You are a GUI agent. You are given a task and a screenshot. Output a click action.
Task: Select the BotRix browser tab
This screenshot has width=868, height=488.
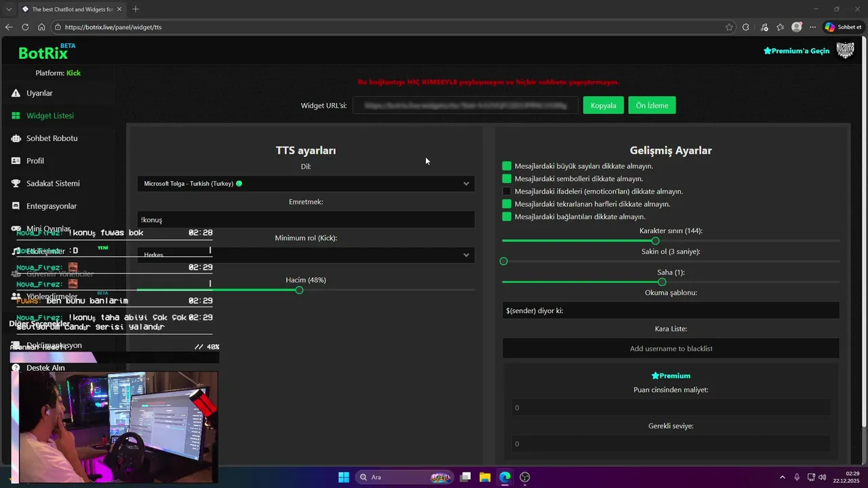[x=71, y=9]
